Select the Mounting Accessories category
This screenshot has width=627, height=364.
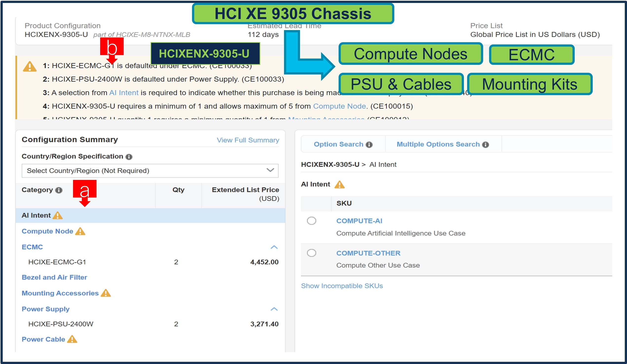coord(60,293)
